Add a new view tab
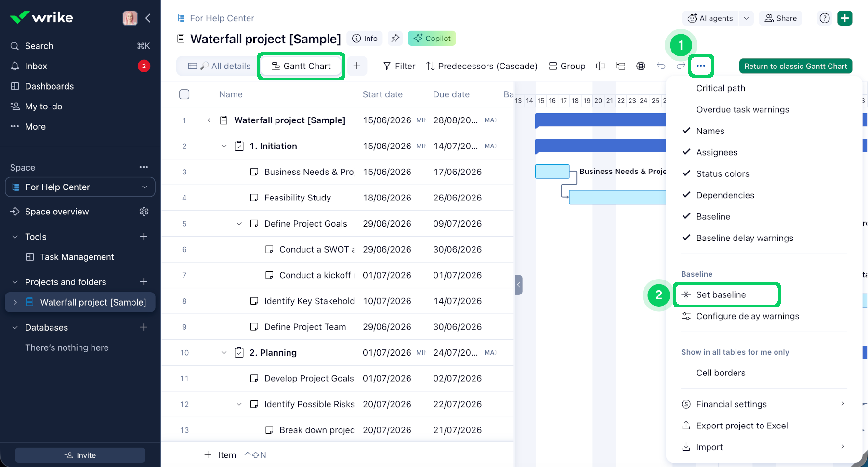 (x=357, y=66)
